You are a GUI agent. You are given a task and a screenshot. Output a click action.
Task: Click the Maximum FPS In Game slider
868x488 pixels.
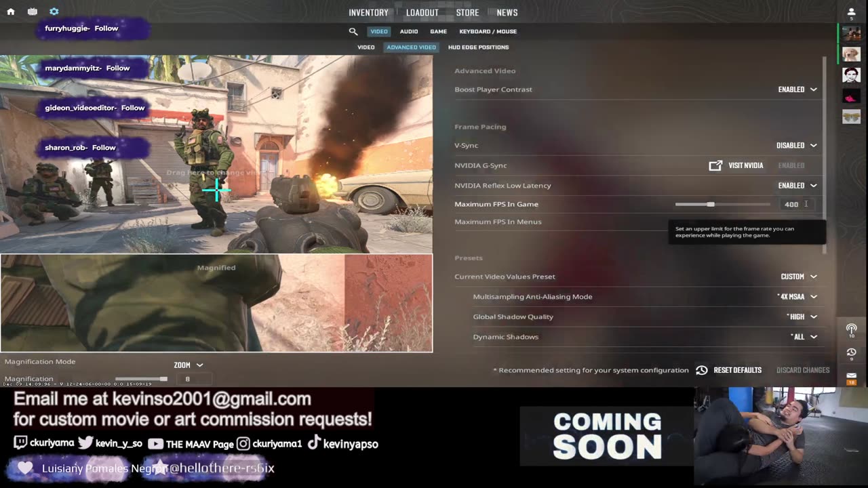[723, 204]
